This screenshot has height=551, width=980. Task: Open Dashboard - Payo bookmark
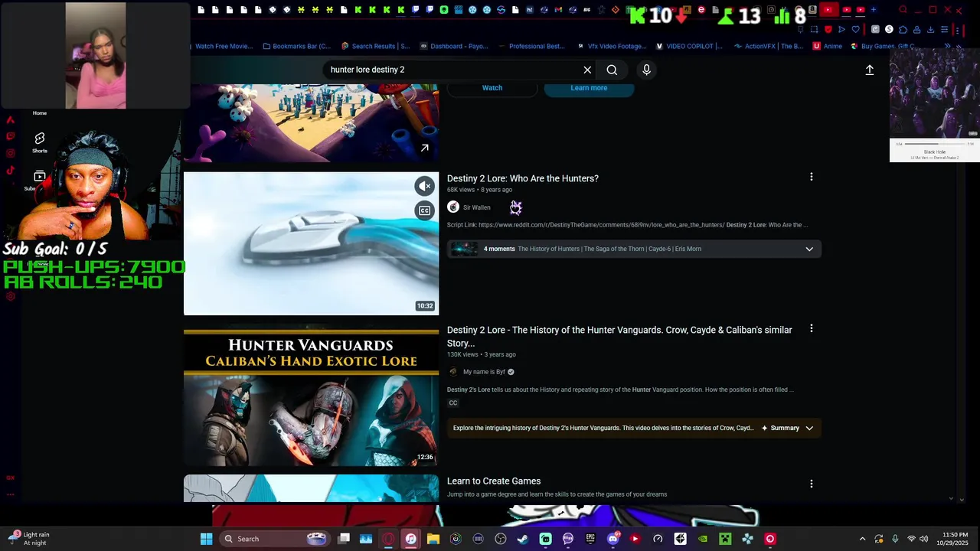click(x=454, y=46)
